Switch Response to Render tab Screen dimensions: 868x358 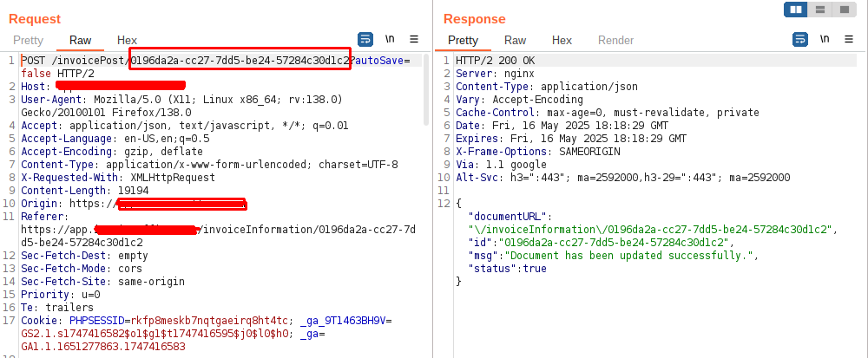point(615,41)
